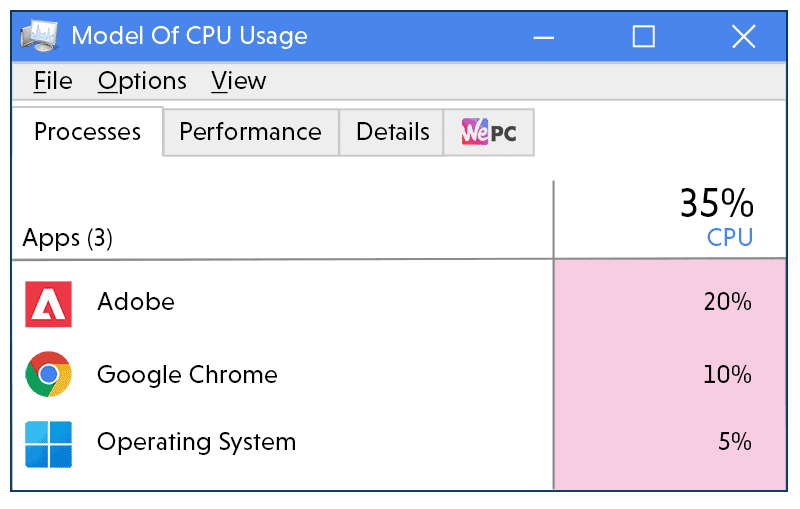This screenshot has width=800, height=509.
Task: Open the File menu
Action: (53, 81)
